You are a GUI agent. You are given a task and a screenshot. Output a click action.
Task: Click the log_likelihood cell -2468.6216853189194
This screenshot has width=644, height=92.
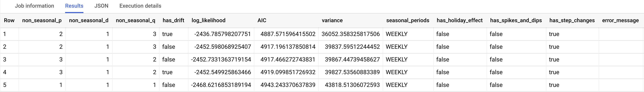pos(221,85)
